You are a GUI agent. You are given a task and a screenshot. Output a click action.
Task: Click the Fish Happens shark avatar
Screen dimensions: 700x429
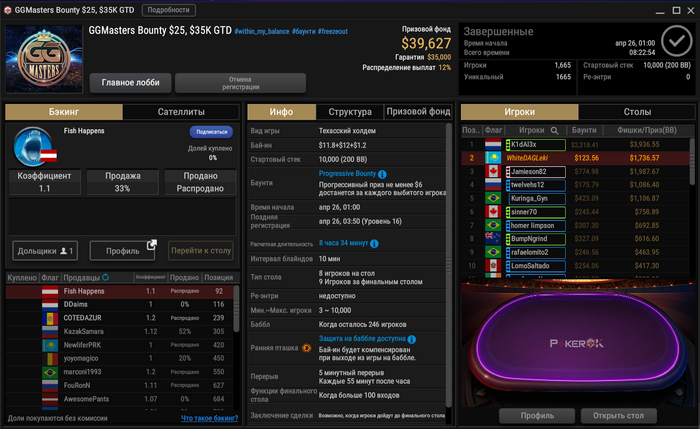pos(33,147)
